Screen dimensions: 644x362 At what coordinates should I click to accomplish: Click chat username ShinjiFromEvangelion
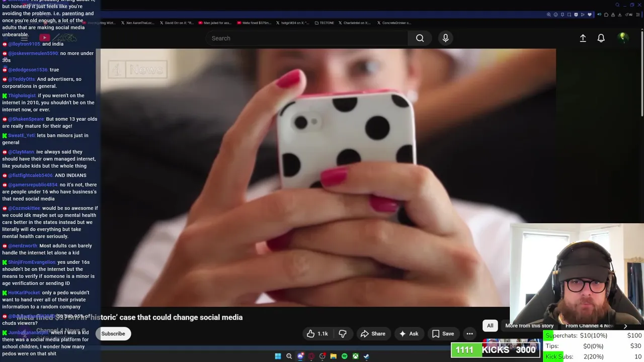pos(32,262)
